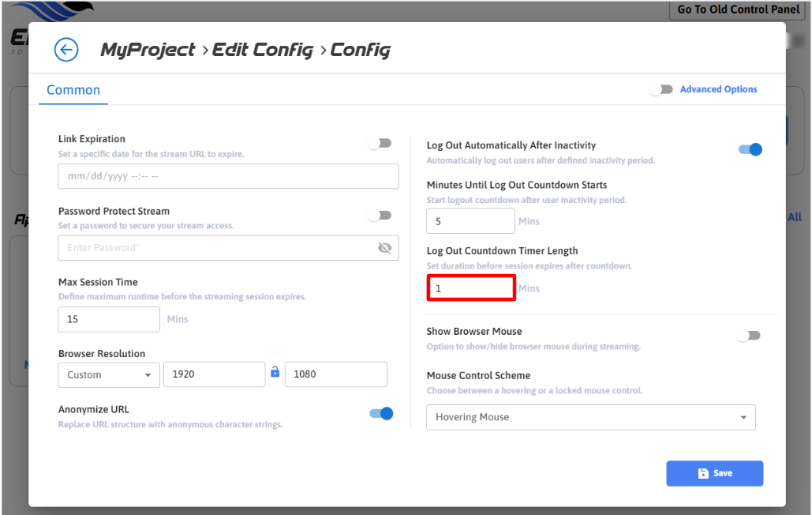Open the Browser Resolution Custom dropdown
Viewport: 812px width, 515px height.
pos(109,375)
